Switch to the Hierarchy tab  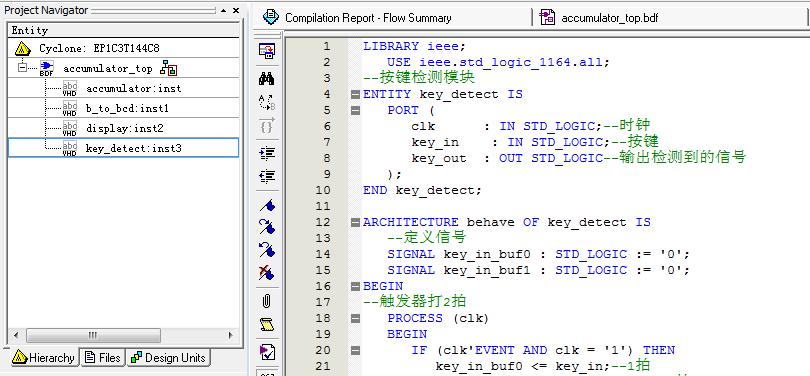tap(43, 357)
